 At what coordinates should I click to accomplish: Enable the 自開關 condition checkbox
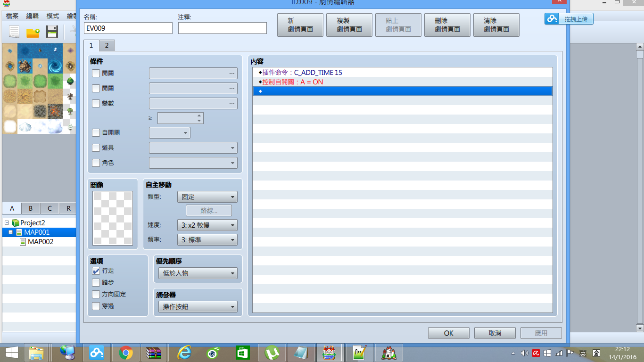point(96,133)
